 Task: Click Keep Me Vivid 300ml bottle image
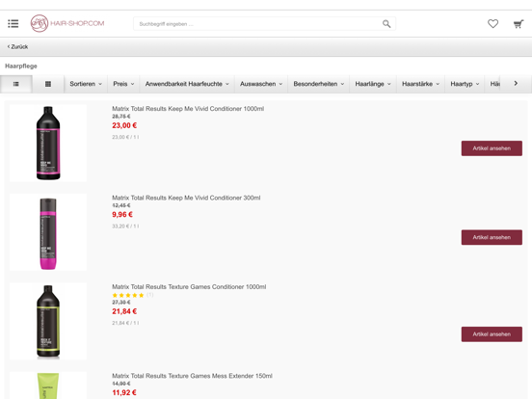click(x=48, y=232)
